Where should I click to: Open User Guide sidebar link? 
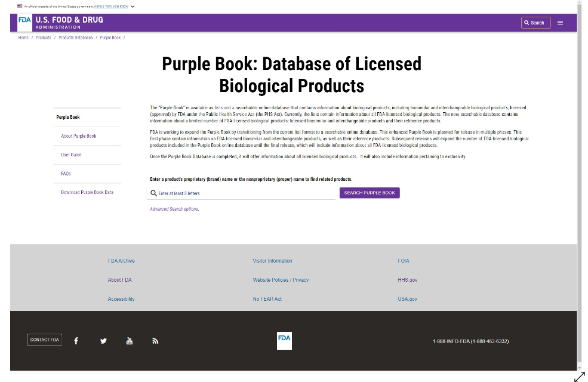(x=71, y=155)
